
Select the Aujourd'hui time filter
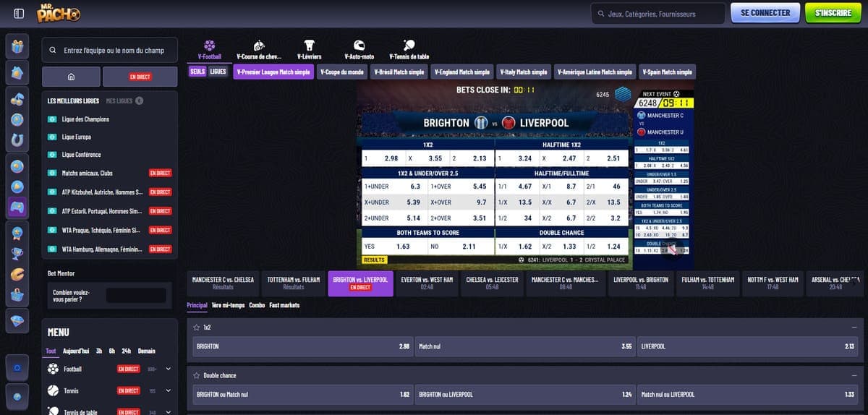(75, 351)
